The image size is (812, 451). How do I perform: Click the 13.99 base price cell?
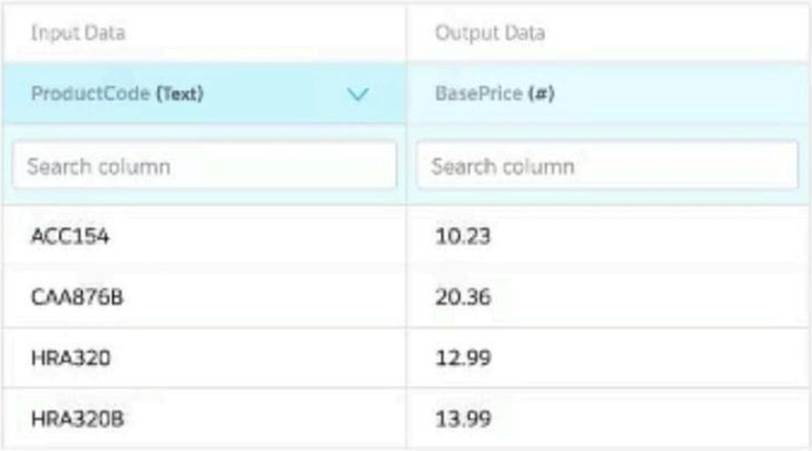pos(463,418)
